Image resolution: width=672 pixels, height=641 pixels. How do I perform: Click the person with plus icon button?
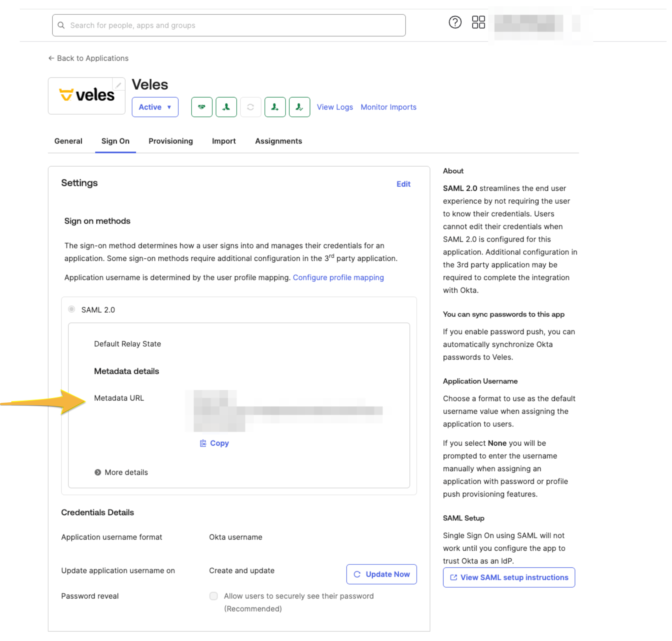pos(275,107)
